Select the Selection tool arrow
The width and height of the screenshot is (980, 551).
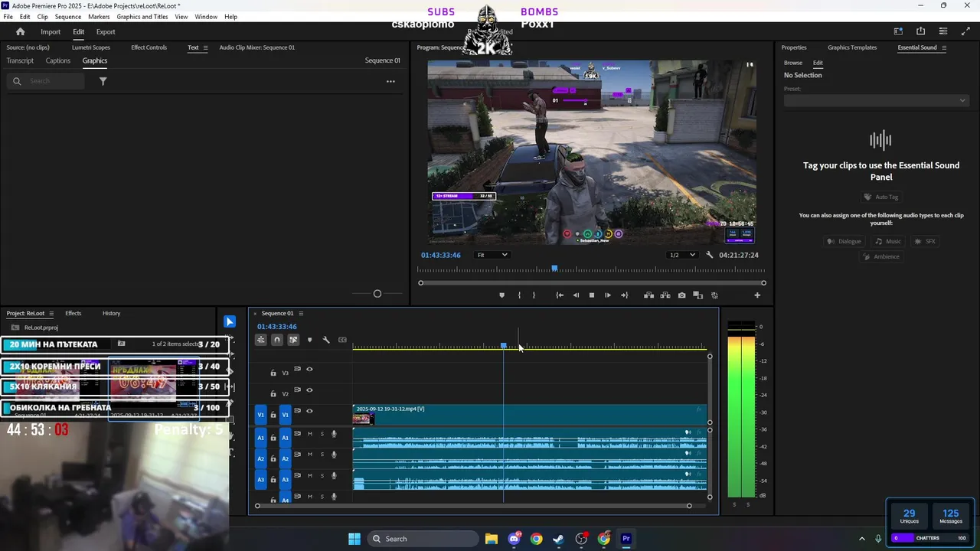(230, 321)
